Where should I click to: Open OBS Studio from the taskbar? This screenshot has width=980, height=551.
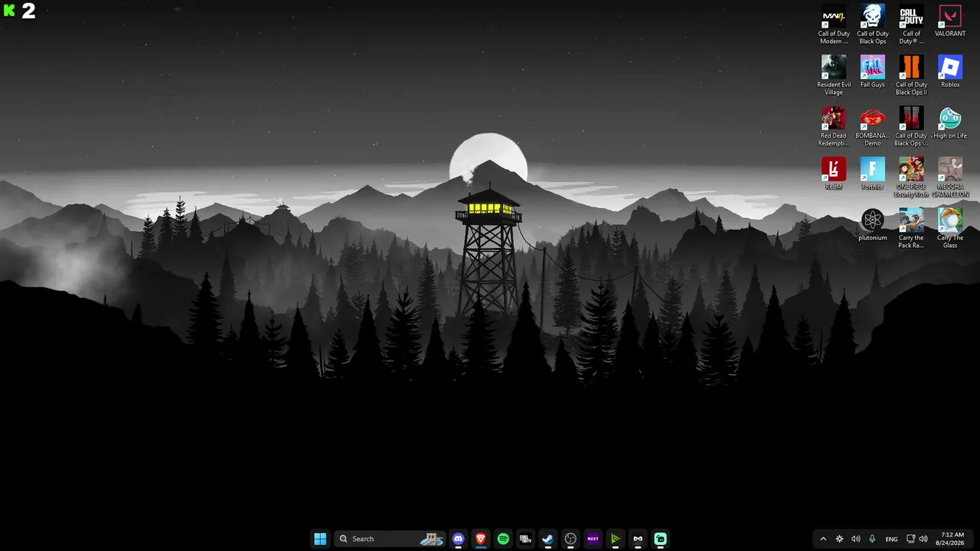point(570,539)
